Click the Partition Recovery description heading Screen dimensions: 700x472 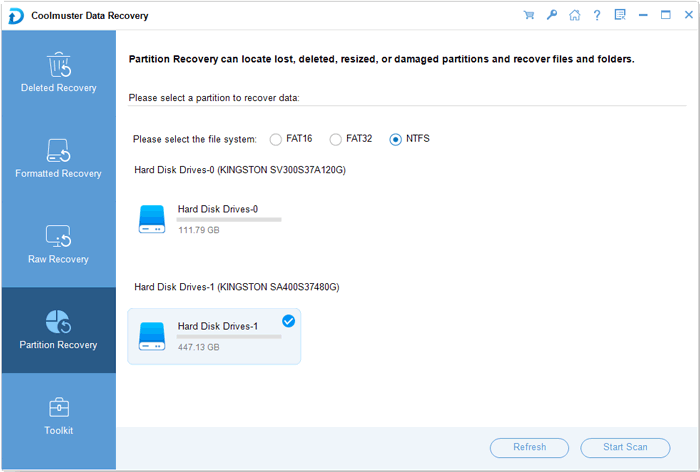382,59
